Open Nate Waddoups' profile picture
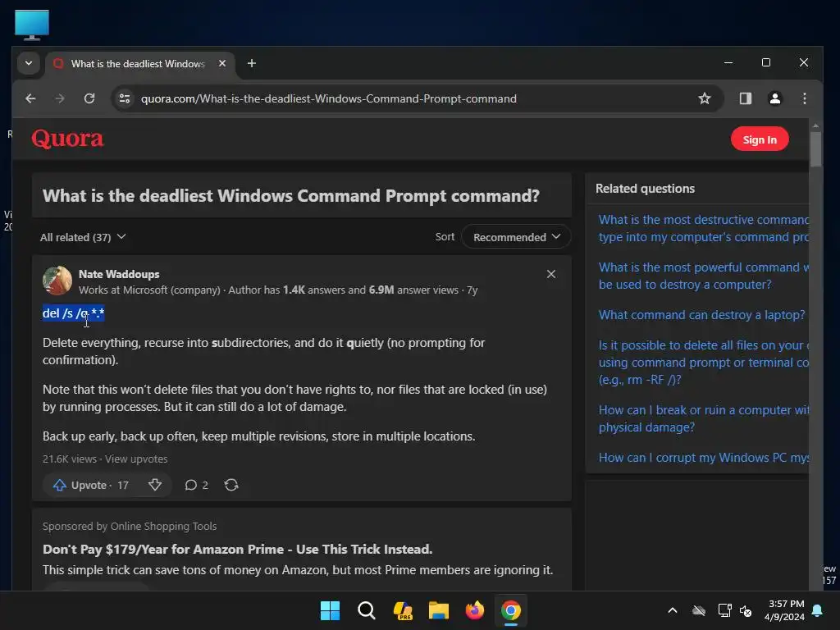Screen dimensions: 840x630 coord(57,281)
